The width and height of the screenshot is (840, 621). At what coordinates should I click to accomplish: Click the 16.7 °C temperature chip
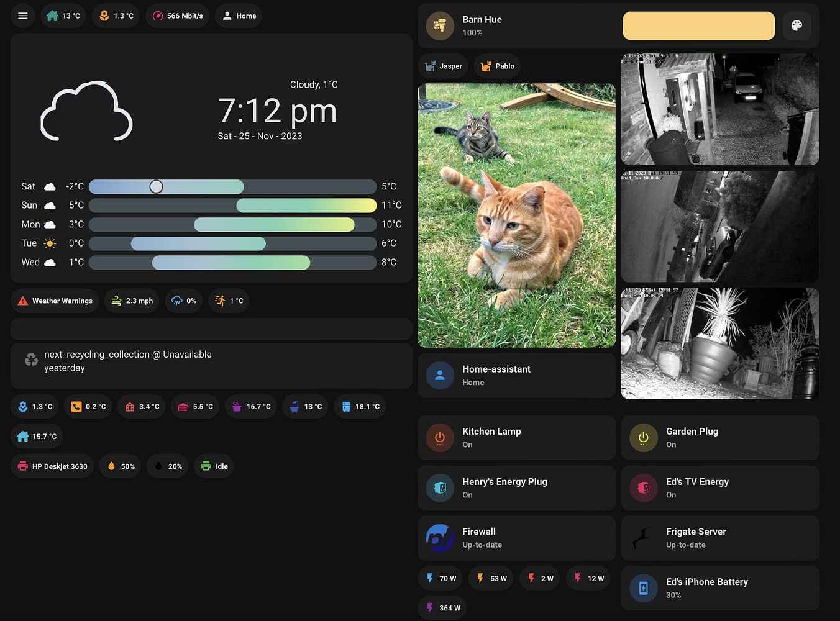251,407
